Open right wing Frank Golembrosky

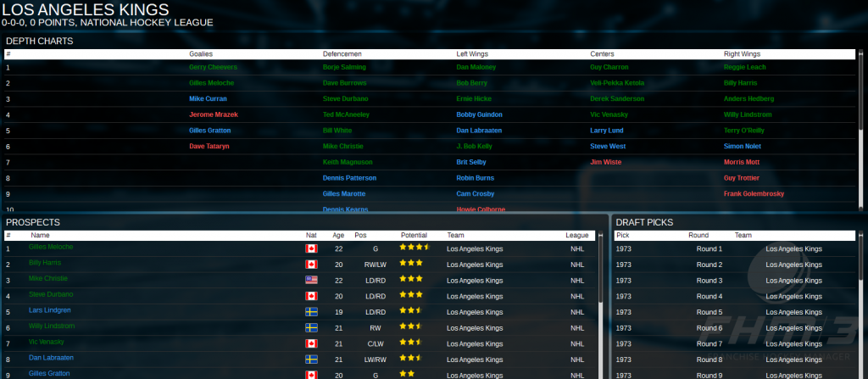pyautogui.click(x=754, y=194)
